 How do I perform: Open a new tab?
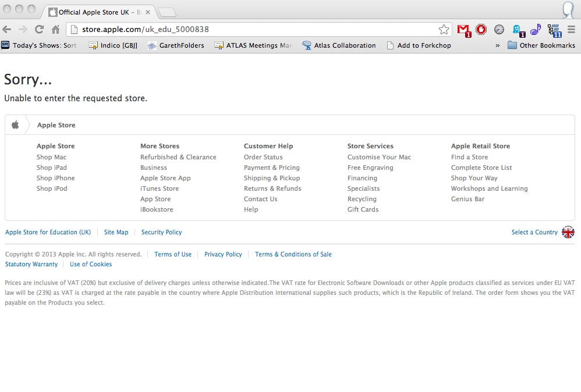pyautogui.click(x=166, y=13)
